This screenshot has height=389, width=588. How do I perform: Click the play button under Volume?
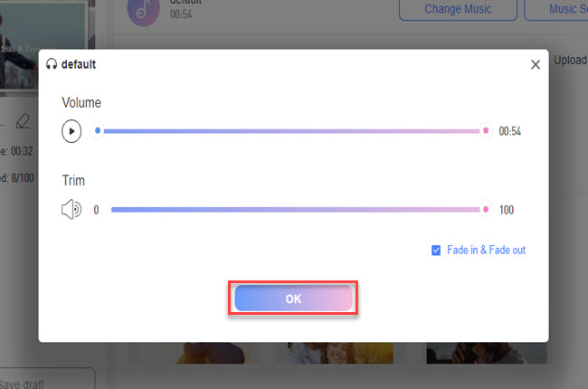(x=71, y=131)
